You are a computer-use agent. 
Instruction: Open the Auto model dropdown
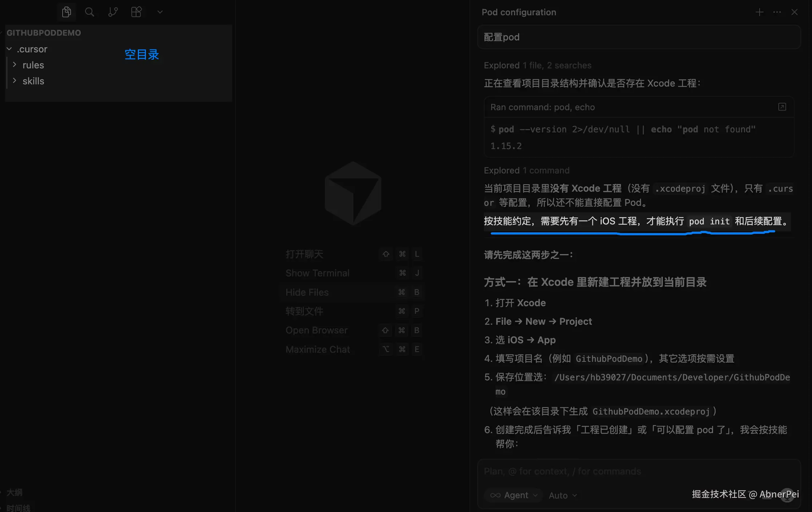(x=563, y=495)
